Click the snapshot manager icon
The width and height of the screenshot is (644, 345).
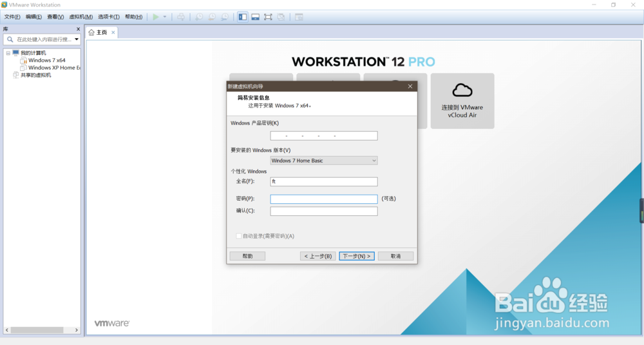point(225,17)
